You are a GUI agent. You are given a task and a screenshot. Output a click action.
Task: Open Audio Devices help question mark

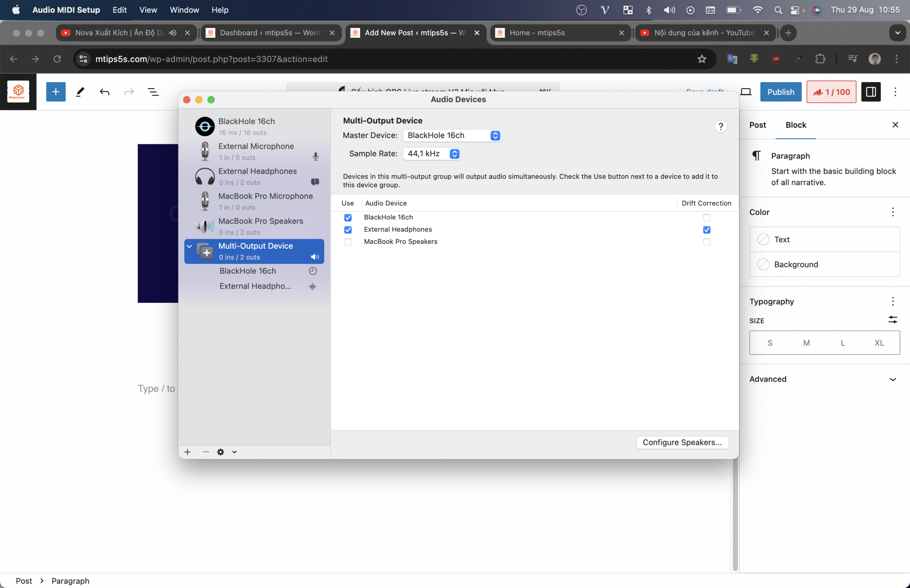(x=721, y=126)
